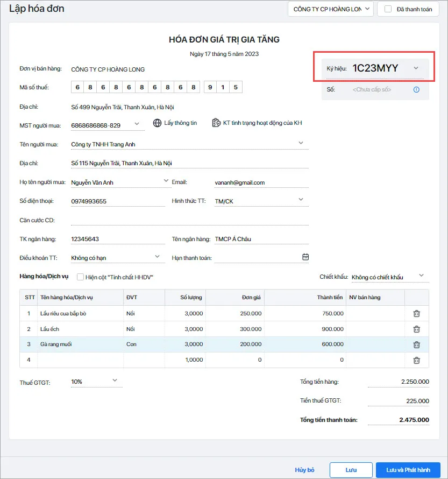Click the Lưu và Phát hành button

(408, 470)
